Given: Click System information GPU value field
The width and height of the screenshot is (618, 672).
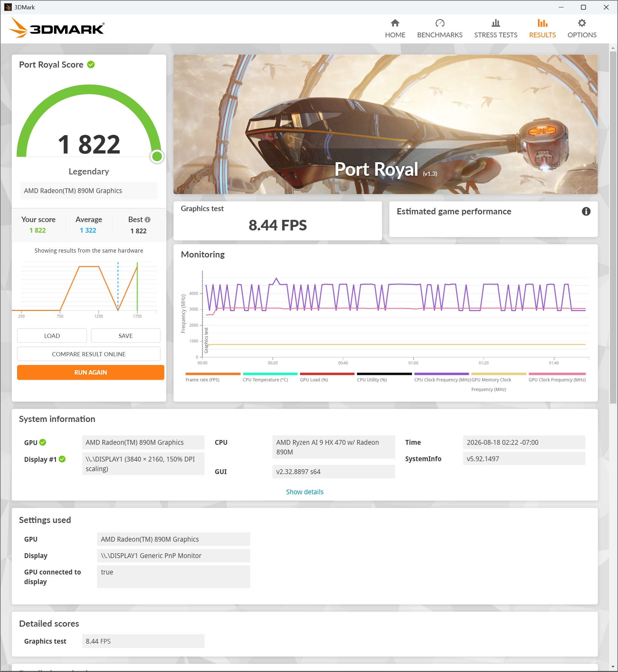Looking at the screenshot, I should pos(143,442).
